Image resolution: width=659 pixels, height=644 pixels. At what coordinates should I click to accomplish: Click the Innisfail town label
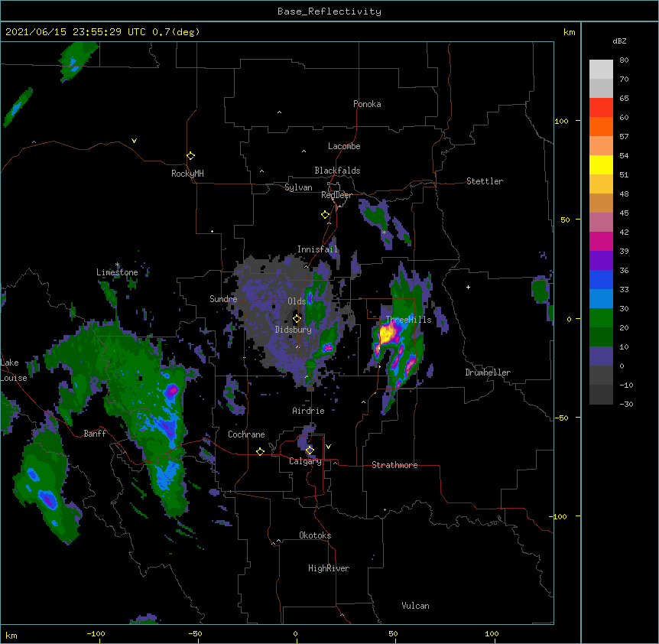coord(317,249)
